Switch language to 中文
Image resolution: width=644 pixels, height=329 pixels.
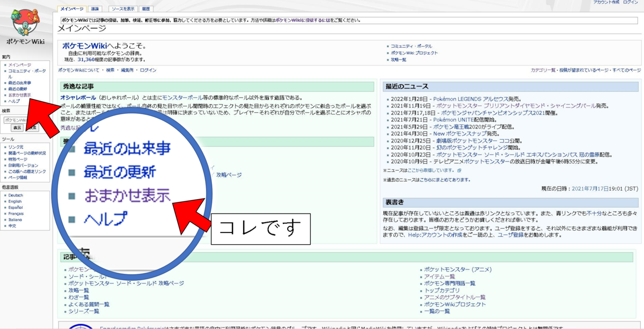[x=12, y=226]
